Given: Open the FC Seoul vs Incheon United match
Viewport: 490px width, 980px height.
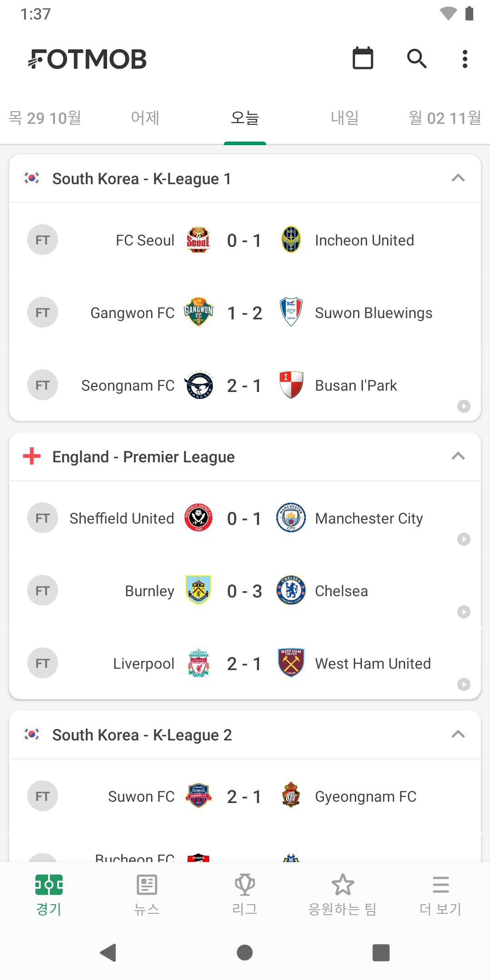Looking at the screenshot, I should pos(245,240).
